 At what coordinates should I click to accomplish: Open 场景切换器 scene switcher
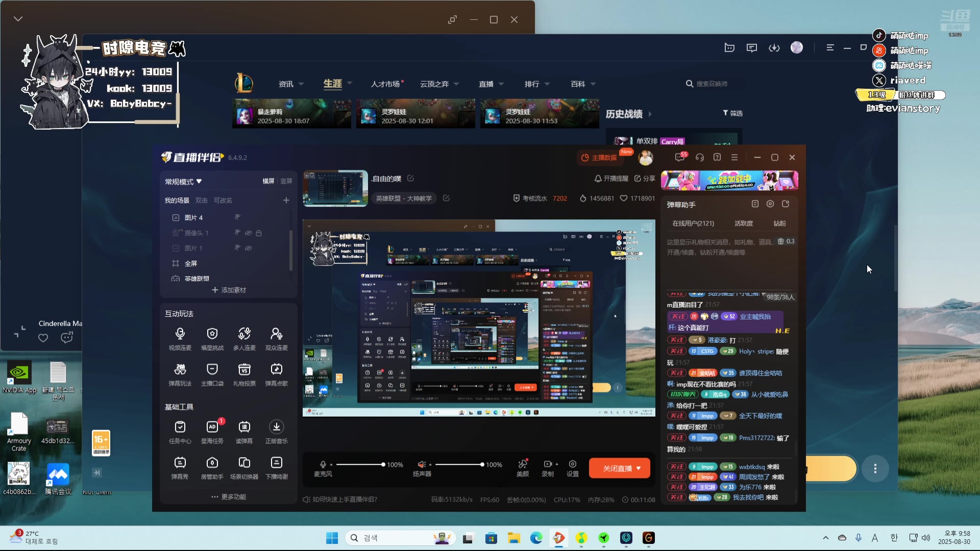tap(244, 463)
